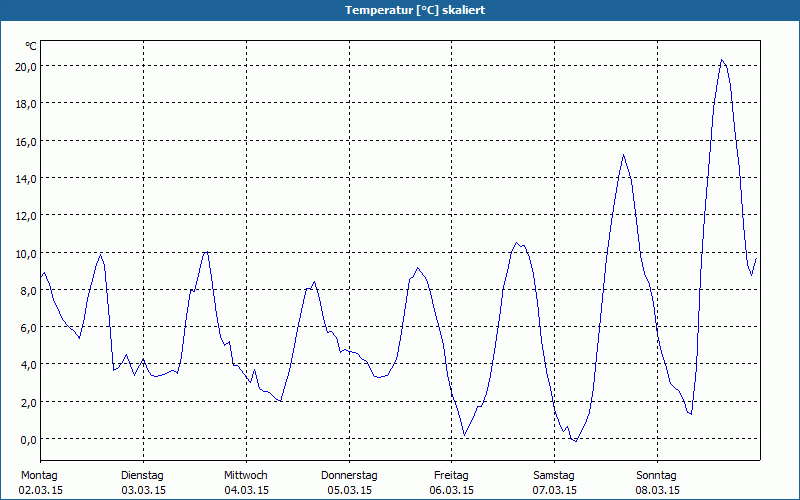Viewport: 800px width, 500px height.
Task: Select the Samstag day label
Action: pos(554,475)
